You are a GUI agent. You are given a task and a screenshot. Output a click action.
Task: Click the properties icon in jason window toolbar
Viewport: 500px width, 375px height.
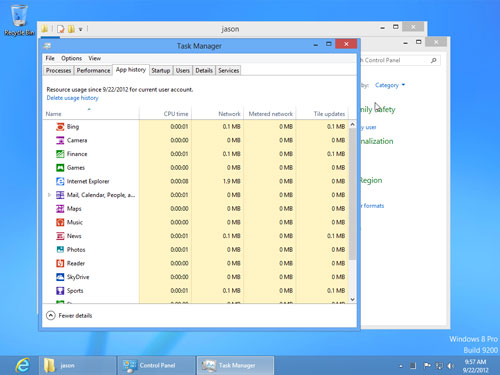coord(60,29)
